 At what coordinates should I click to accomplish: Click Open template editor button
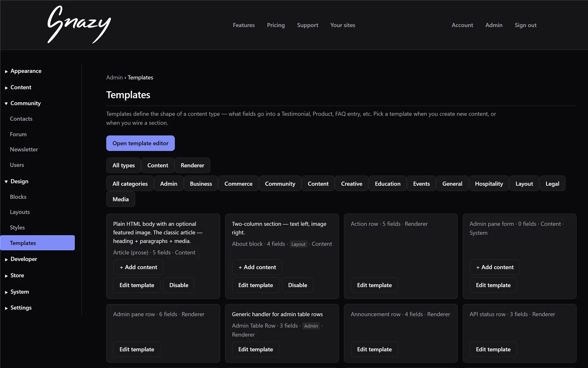(140, 143)
